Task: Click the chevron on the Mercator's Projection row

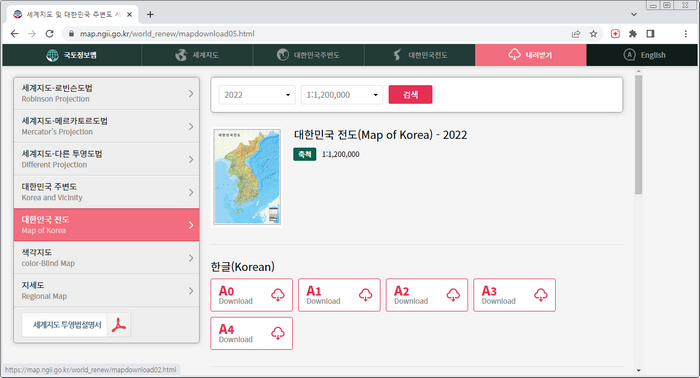Action: tap(191, 127)
